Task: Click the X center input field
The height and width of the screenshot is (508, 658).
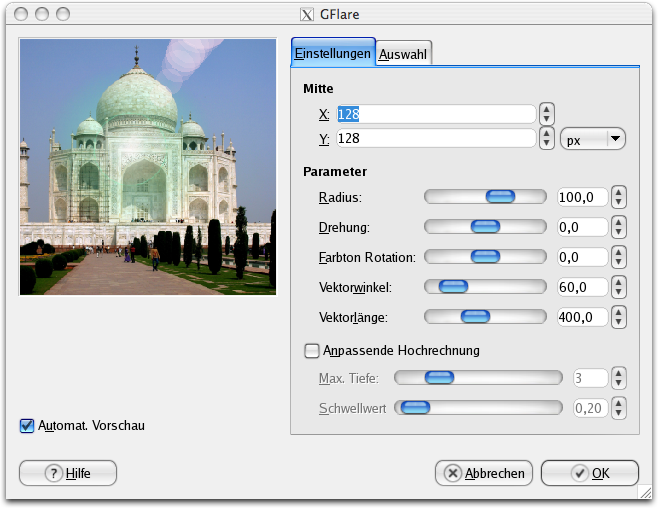Action: (x=435, y=114)
